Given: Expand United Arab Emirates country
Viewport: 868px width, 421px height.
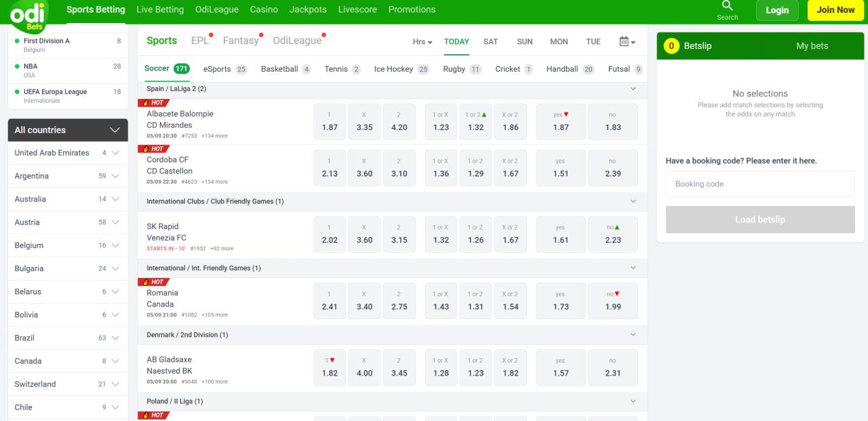Looking at the screenshot, I should (x=68, y=153).
